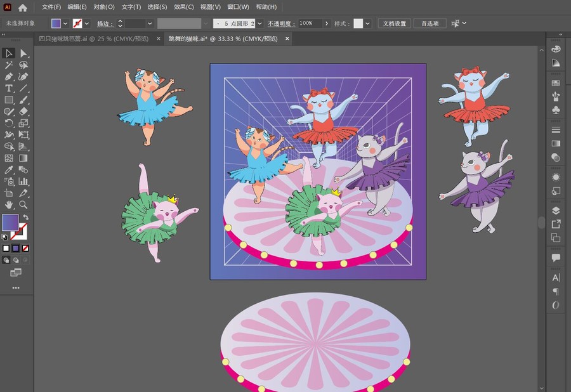Select the Type tool
571x392 pixels.
pyautogui.click(x=9, y=88)
